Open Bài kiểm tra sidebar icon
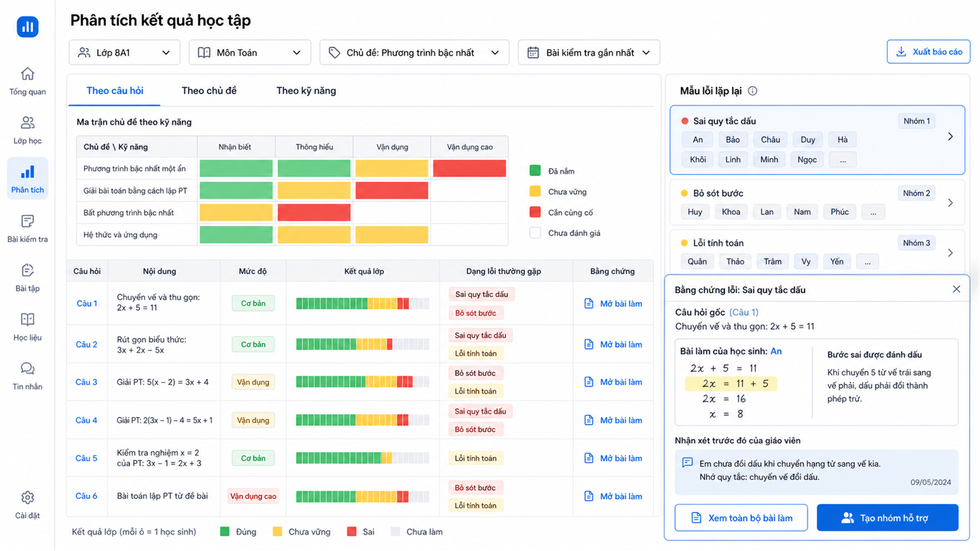The width and height of the screenshot is (980, 551). (27, 221)
